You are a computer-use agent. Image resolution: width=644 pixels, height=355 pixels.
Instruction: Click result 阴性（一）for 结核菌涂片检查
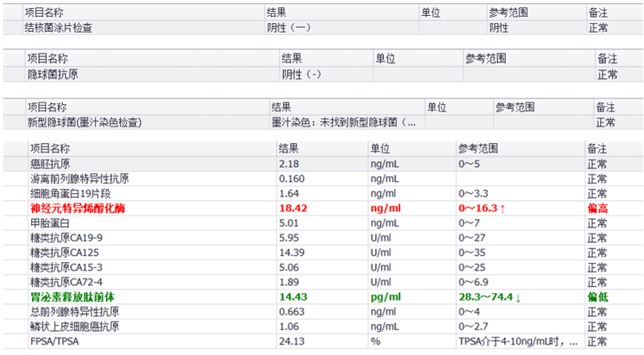pos(289,28)
